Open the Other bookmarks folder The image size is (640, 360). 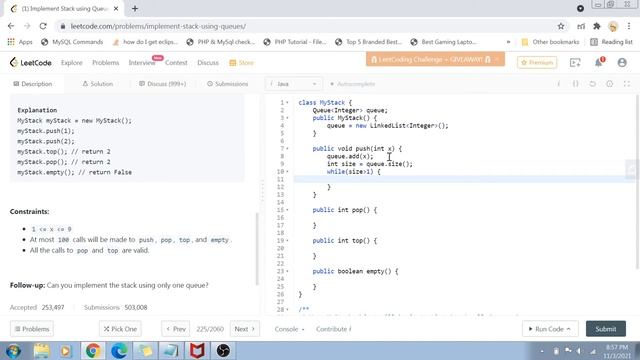click(550, 42)
